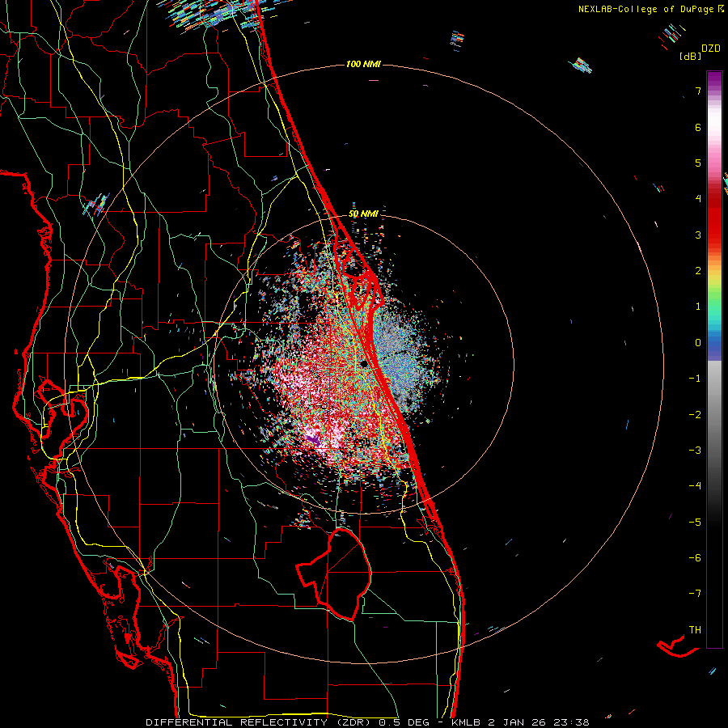Select the 3 value on the color scale
This screenshot has width=728, height=728.
click(698, 235)
